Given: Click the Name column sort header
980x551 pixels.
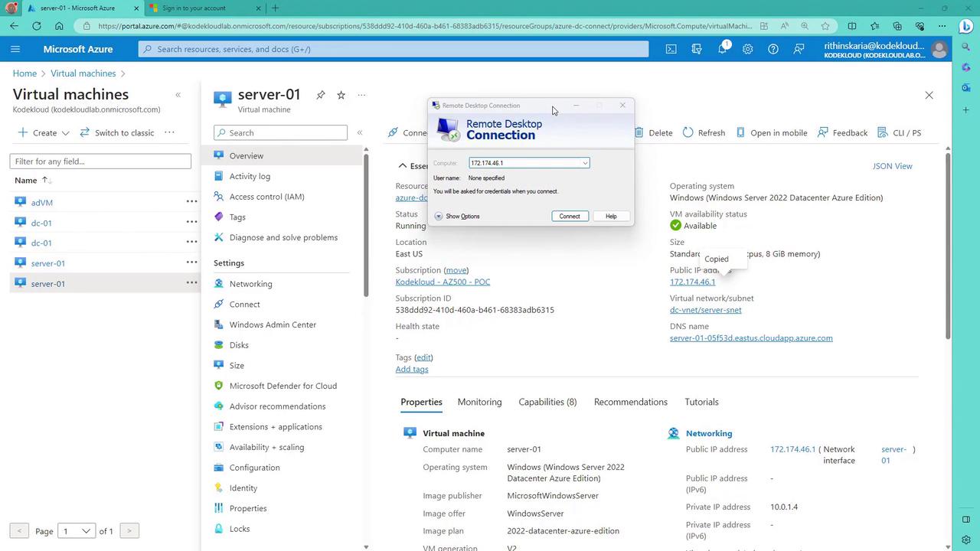Looking at the screenshot, I should (x=32, y=180).
